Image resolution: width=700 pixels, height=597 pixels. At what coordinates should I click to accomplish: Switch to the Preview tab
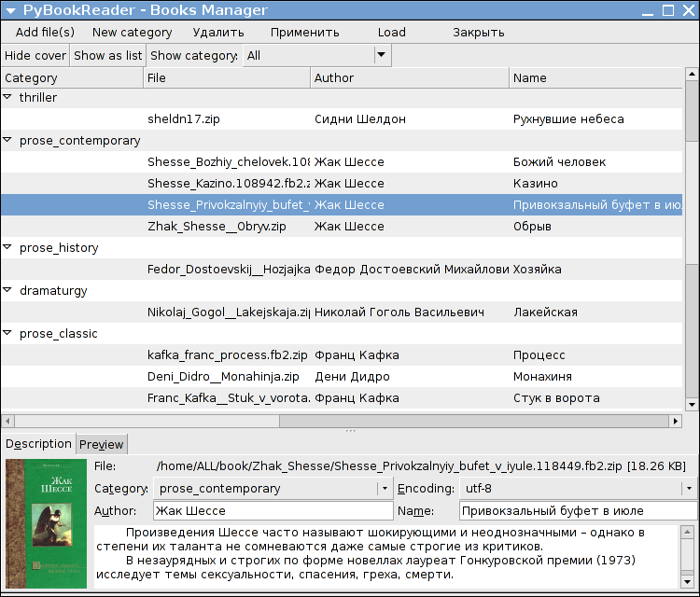coord(102,444)
